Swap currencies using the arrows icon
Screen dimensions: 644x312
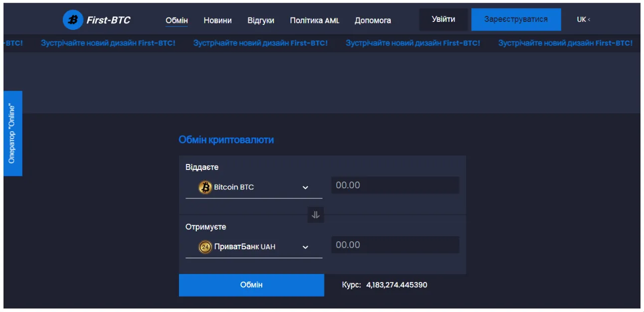(316, 215)
